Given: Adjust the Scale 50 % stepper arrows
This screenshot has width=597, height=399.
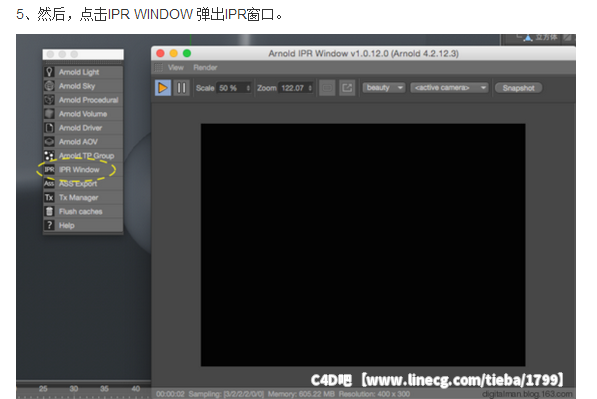Looking at the screenshot, I should [248, 88].
